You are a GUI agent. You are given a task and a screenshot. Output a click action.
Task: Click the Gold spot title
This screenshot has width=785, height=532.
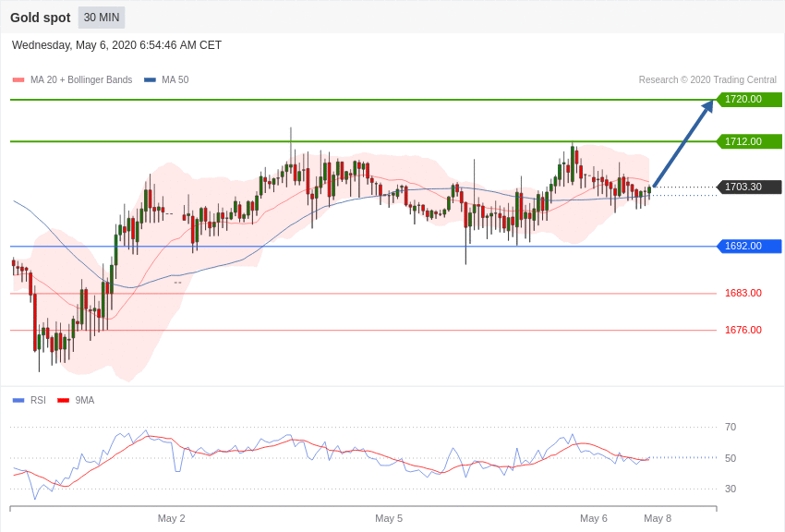(x=41, y=18)
